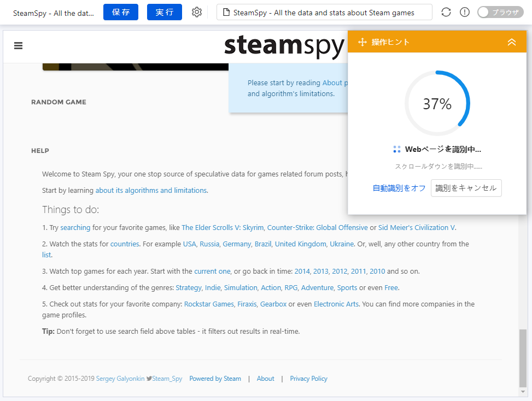This screenshot has width=532, height=401.
Task: Toggle the ブラウザ switch
Action: pyautogui.click(x=500, y=12)
